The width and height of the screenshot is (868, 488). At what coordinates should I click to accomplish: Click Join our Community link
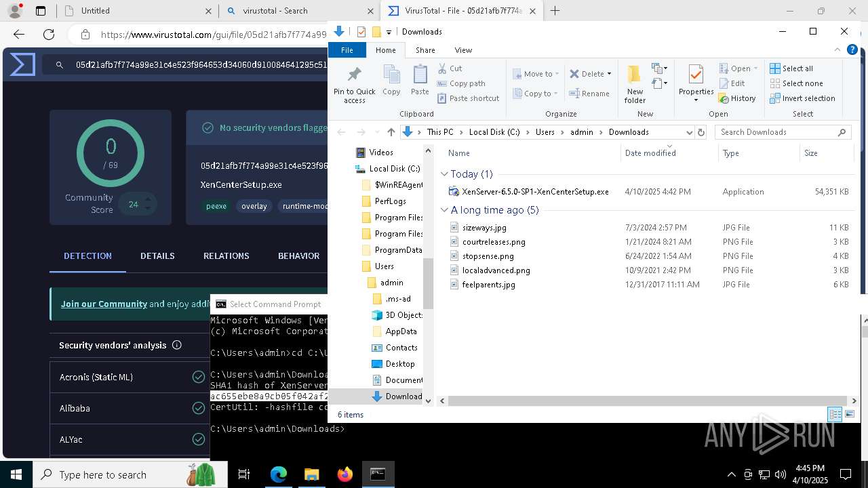104,304
